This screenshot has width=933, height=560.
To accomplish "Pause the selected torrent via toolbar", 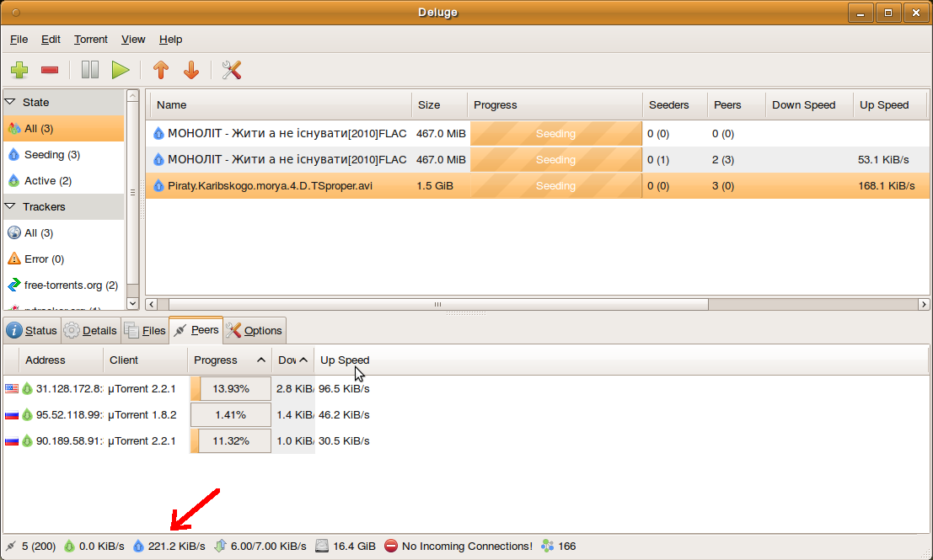I will click(x=90, y=70).
